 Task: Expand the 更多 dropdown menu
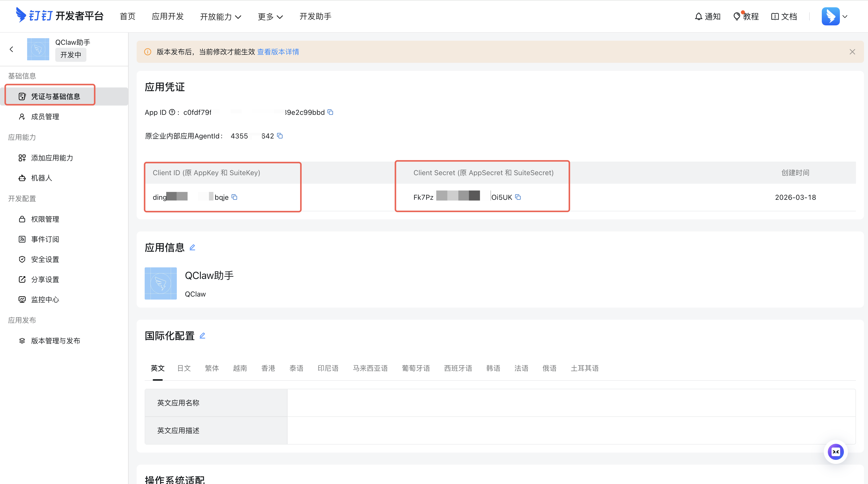(x=270, y=17)
